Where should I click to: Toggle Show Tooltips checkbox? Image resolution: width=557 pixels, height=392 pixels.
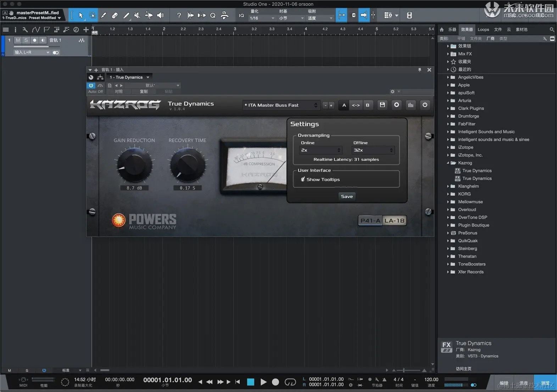(x=303, y=180)
